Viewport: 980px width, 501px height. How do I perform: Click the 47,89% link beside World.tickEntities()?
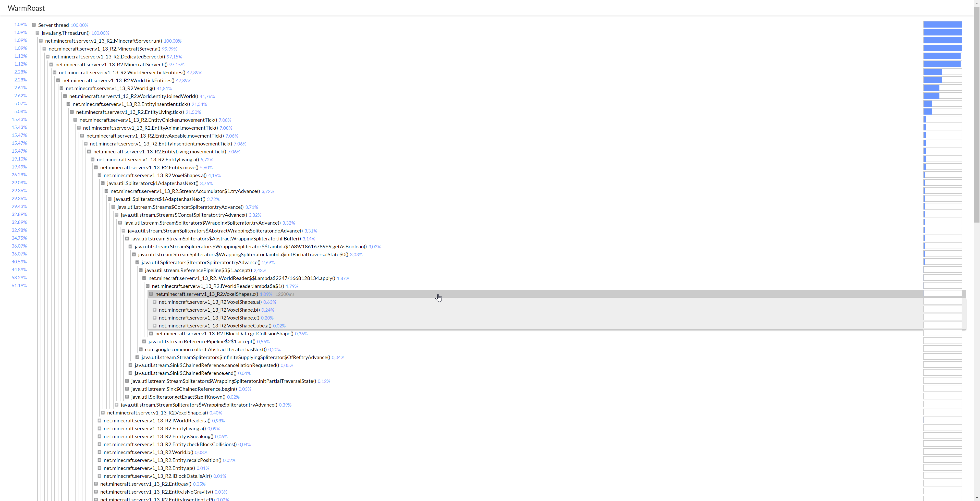(x=183, y=80)
